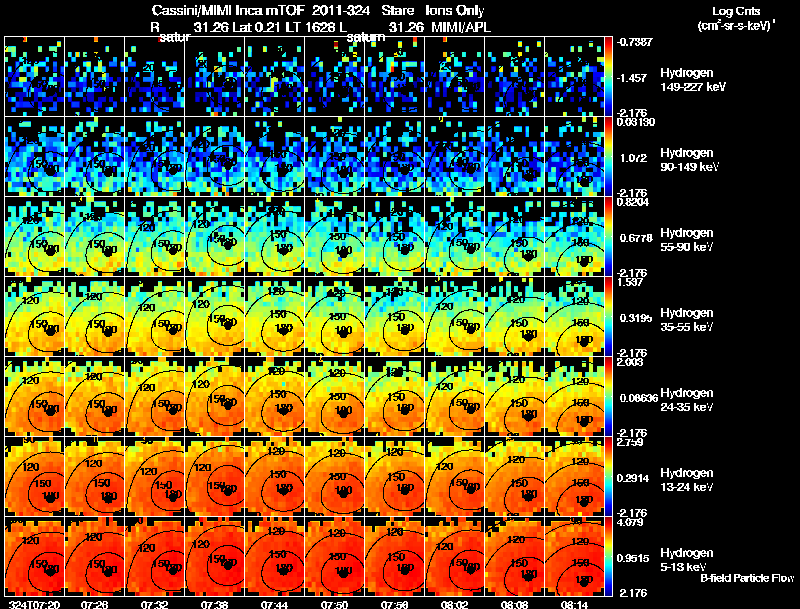800x609 pixels.
Task: Click the 07:50 time label
Action: [x=335, y=605]
